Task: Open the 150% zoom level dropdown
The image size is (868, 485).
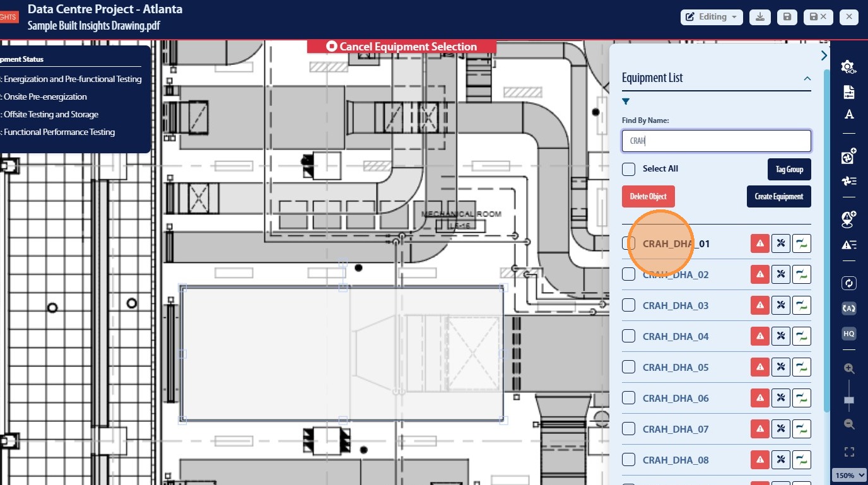Action: pos(849,475)
